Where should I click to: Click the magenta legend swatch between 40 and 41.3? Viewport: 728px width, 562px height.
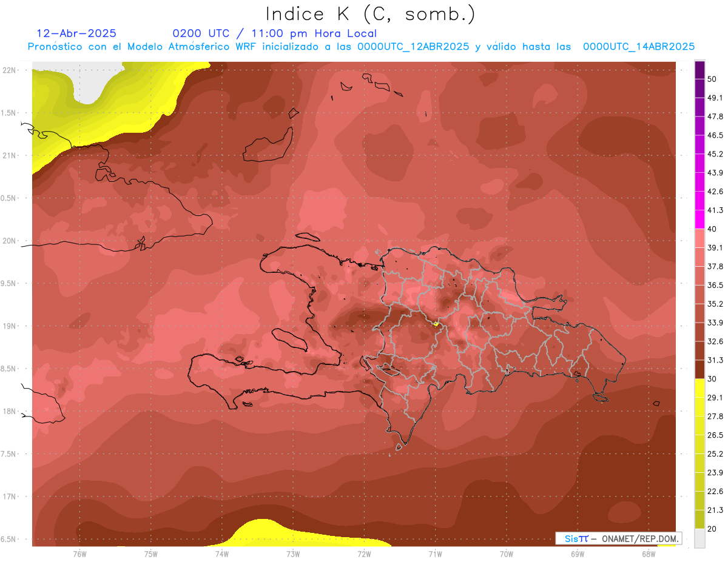click(699, 219)
